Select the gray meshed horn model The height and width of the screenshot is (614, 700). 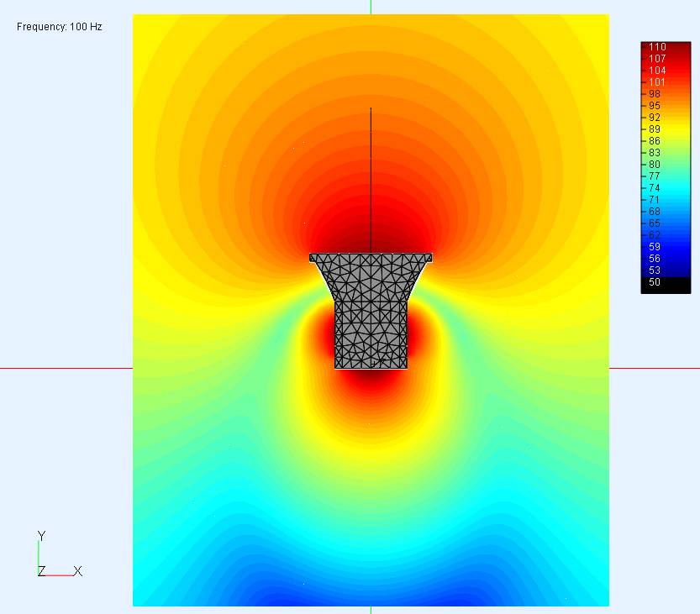click(371, 311)
